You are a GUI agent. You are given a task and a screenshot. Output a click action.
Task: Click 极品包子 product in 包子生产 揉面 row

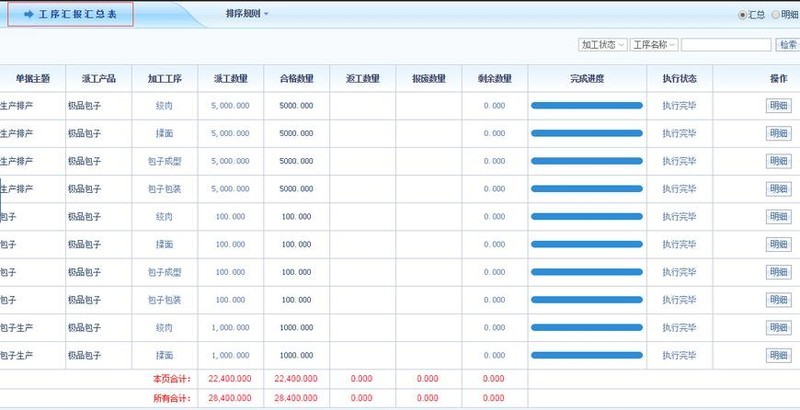(x=85, y=355)
